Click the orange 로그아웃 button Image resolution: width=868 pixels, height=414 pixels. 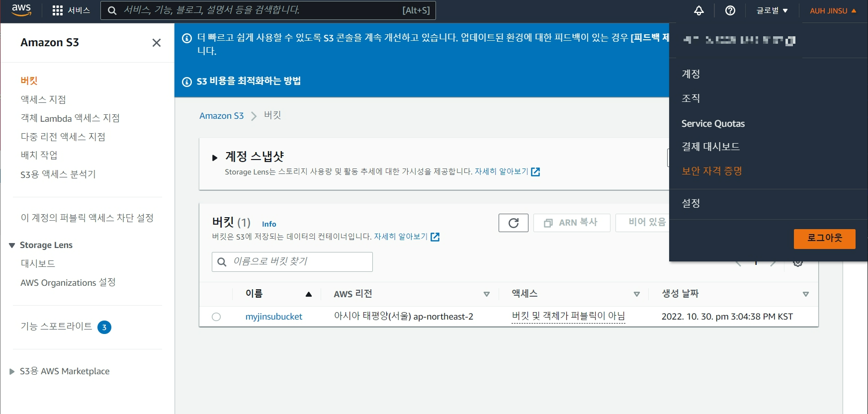825,239
